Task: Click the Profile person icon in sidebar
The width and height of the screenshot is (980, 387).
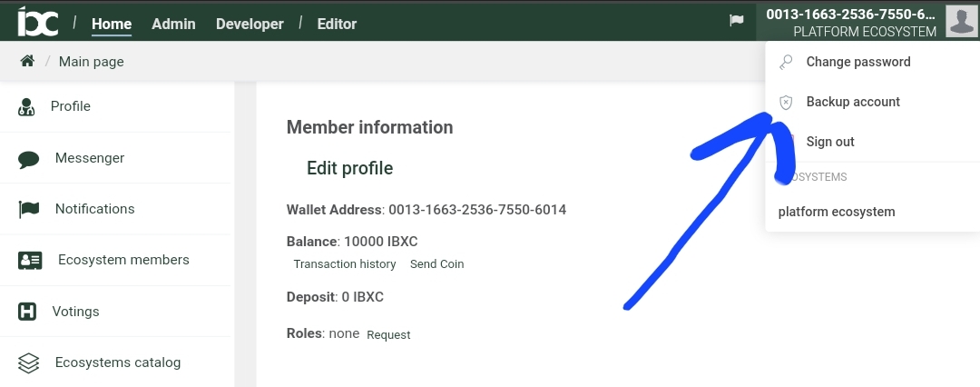Action: pos(26,106)
